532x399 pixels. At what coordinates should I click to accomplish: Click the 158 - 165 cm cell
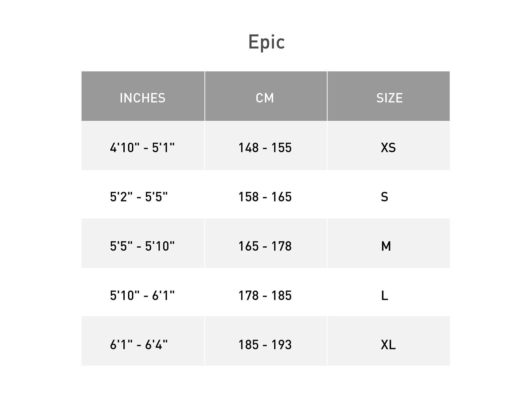tap(265, 197)
